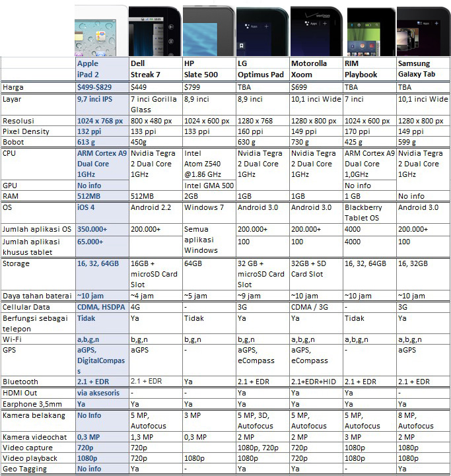This screenshot has height=476, width=451.
Task: Click the 'Cellular Data' row label
Action: coord(26,307)
